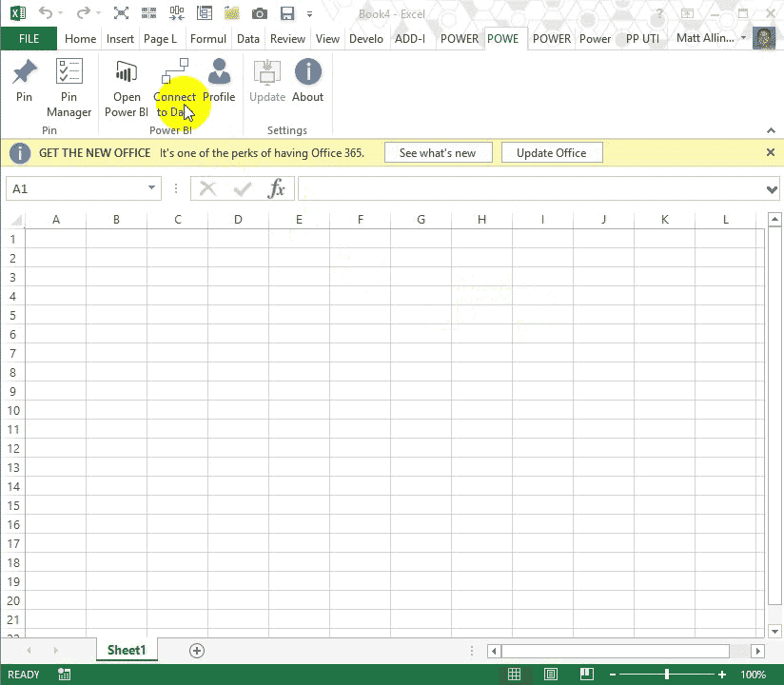Click the Insert Function fx icon
Image resolution: width=784 pixels, height=685 pixels.
click(x=277, y=188)
